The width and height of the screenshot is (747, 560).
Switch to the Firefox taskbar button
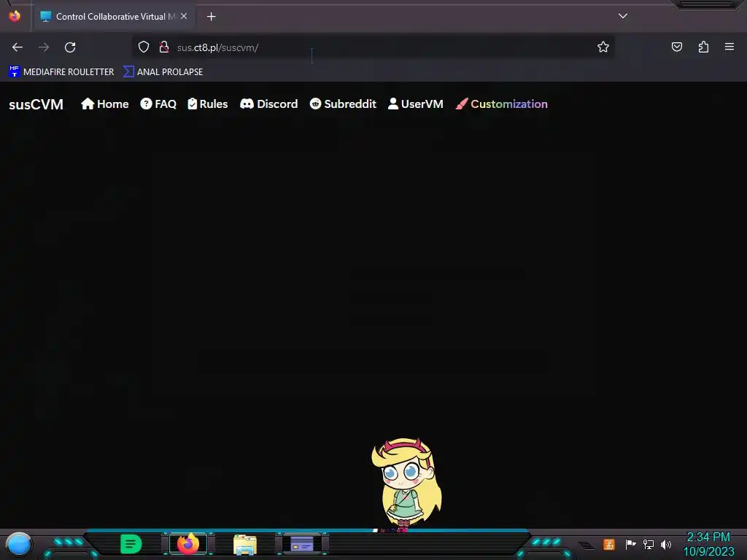coord(188,543)
